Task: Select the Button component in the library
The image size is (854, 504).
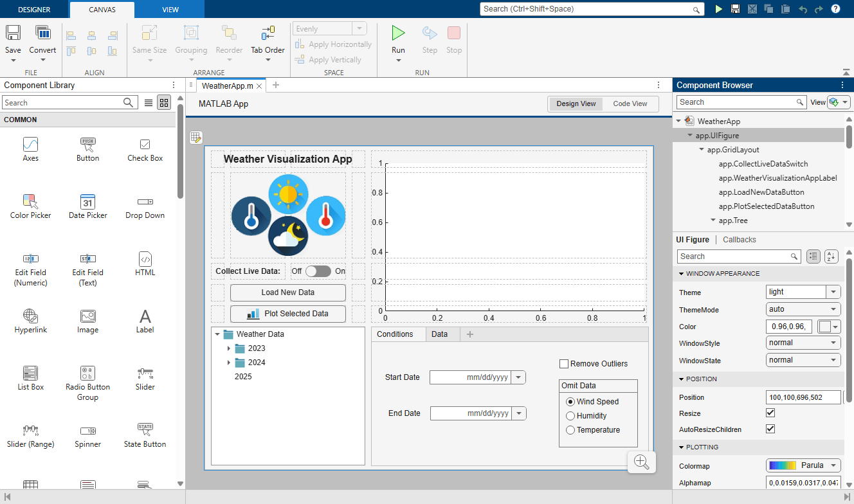Action: pyautogui.click(x=88, y=149)
